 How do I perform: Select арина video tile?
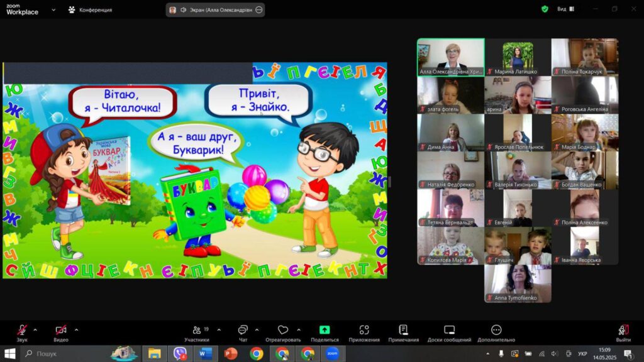tap(518, 95)
